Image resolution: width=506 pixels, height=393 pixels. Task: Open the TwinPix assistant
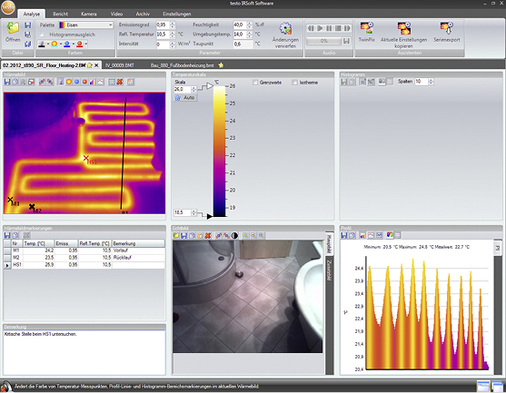tap(366, 28)
